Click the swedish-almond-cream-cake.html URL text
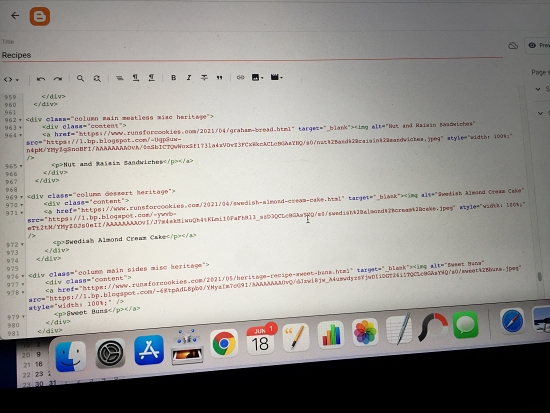550x413 pixels. pyautogui.click(x=211, y=204)
